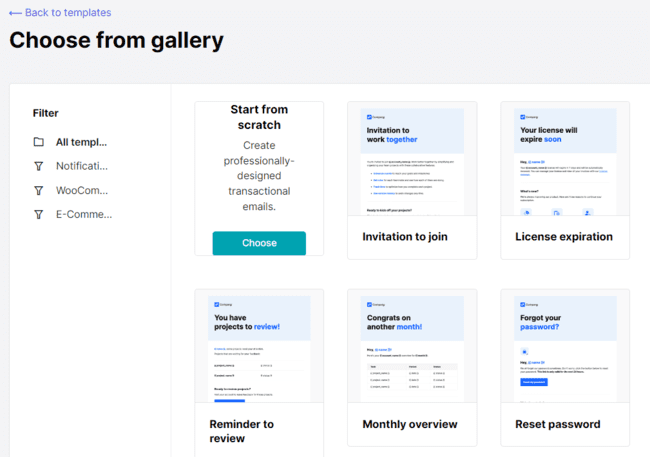This screenshot has width=650, height=457.
Task: Click the funnel icon next to E-Commerce filter
Action: pos(38,214)
